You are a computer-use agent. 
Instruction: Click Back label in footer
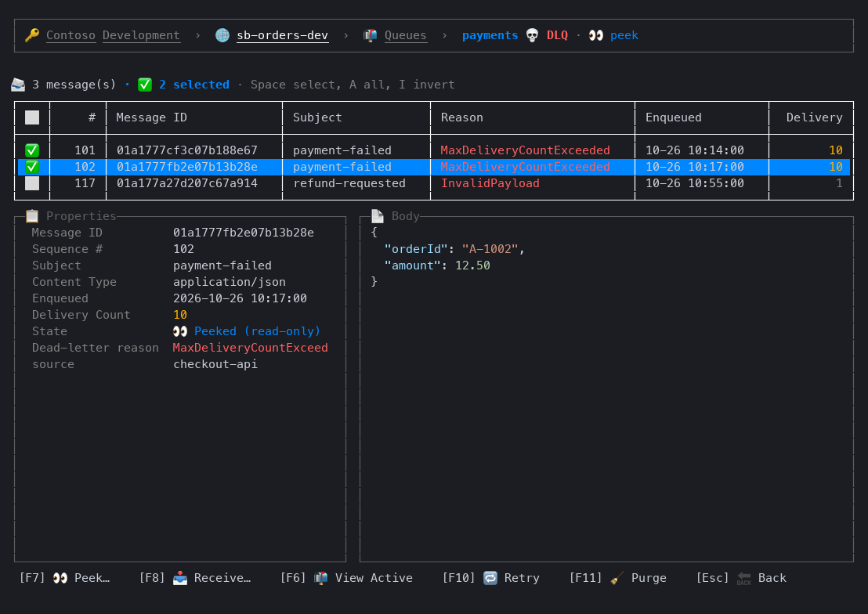click(772, 578)
